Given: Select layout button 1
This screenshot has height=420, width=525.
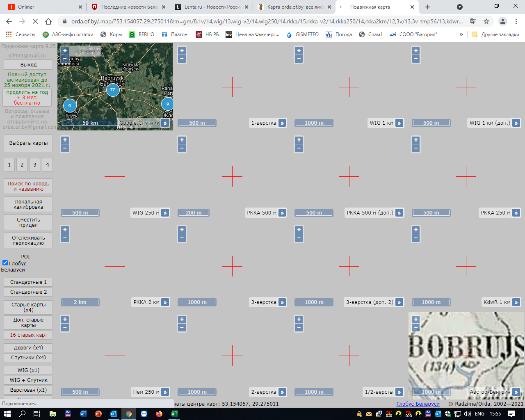Looking at the screenshot, I should [9, 165].
